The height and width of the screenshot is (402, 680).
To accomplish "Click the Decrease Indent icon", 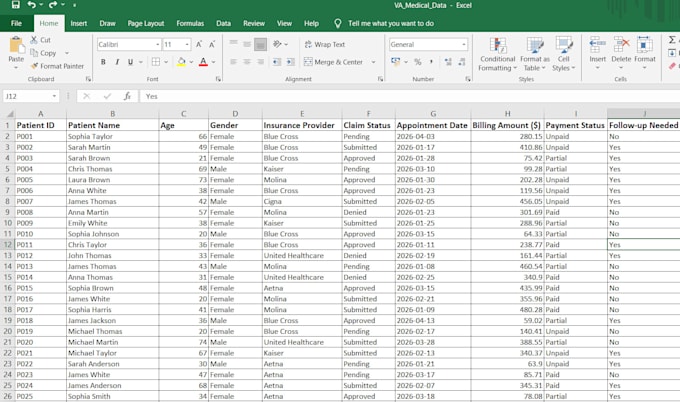I will tap(277, 62).
